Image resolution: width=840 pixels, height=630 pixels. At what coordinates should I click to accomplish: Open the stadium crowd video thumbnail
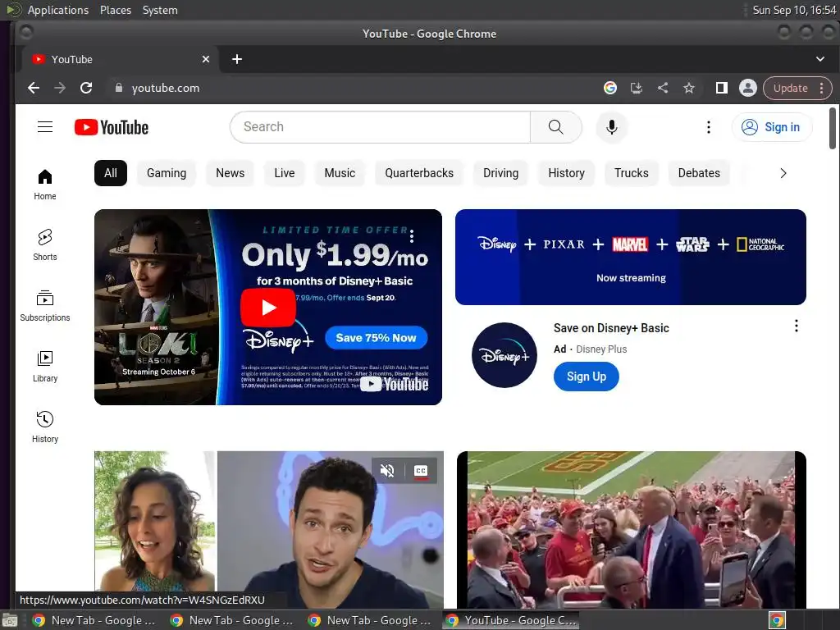point(632,530)
